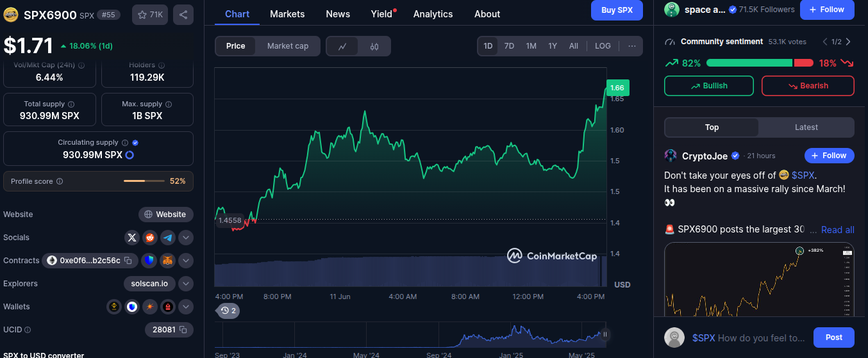
Task: Vote Bullish in community sentiment
Action: coord(708,86)
